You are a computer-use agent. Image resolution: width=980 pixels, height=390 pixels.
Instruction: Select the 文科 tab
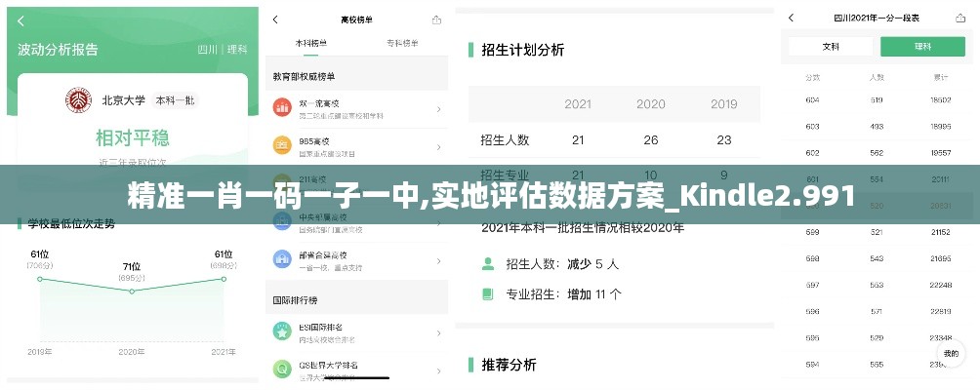[831, 47]
